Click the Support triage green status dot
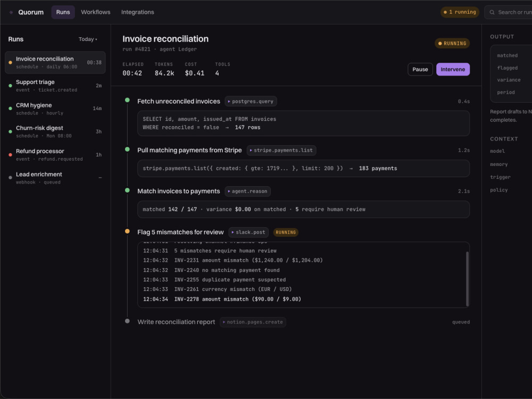 tap(10, 86)
